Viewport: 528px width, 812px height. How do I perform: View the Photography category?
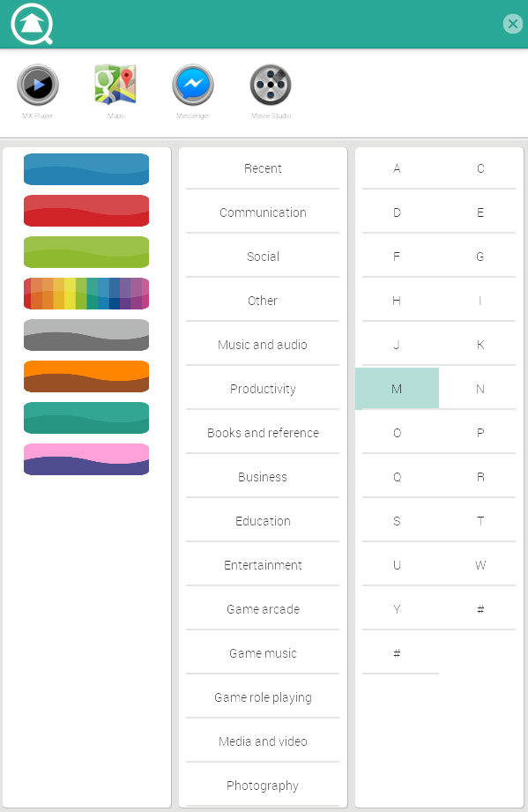[x=262, y=785]
